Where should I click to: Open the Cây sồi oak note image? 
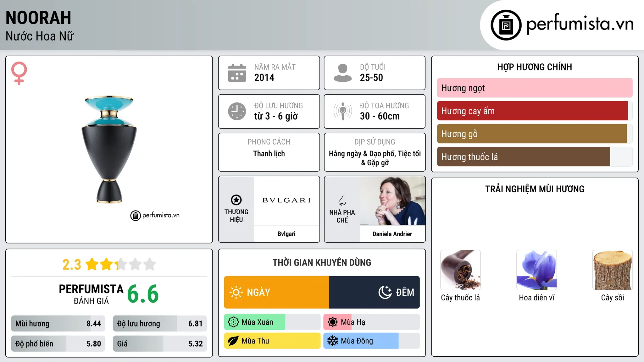pos(613,270)
